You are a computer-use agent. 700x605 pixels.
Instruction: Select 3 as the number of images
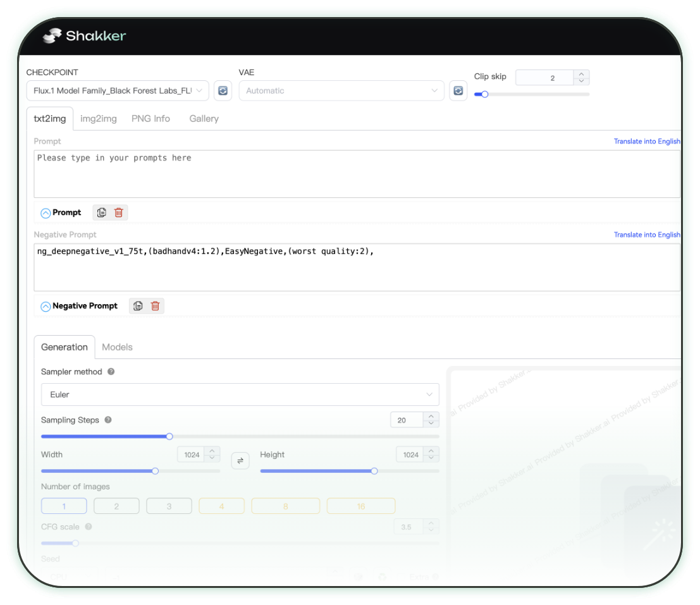click(169, 506)
